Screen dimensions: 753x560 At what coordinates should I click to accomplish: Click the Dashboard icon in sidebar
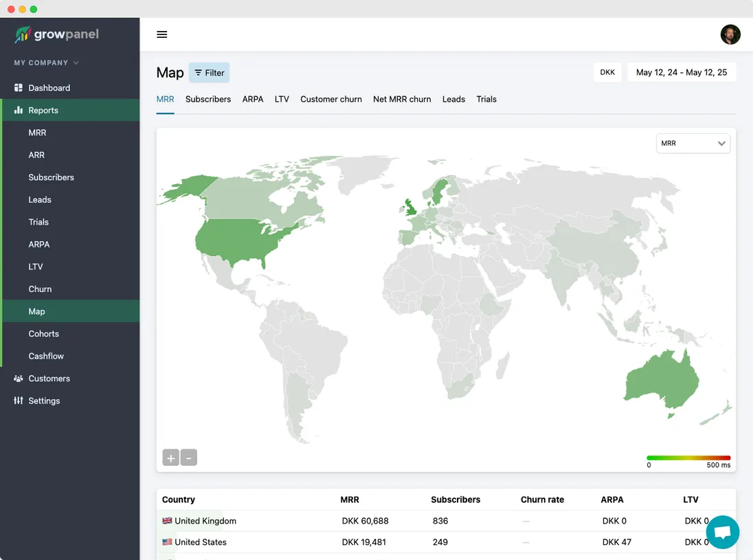pos(19,88)
